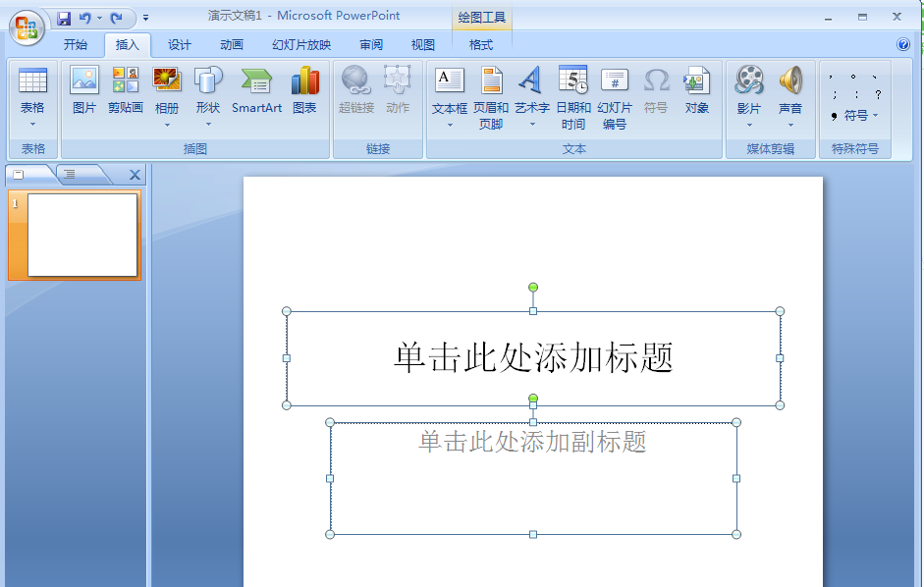Insert 艺术字 WordArt

(x=532, y=89)
